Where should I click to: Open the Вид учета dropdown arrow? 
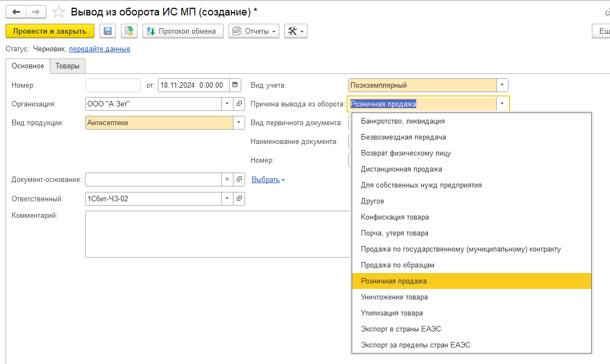[x=501, y=85]
